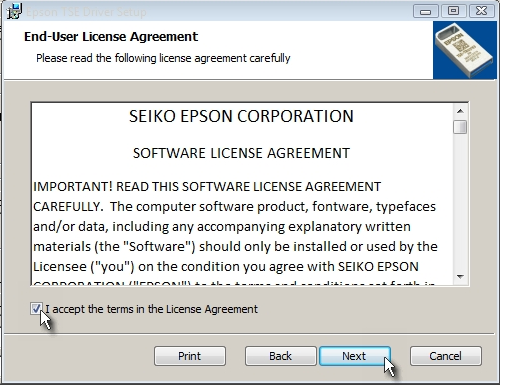Image resolution: width=507 pixels, height=387 pixels.
Task: Click the End-User License Agreement title
Action: (111, 37)
